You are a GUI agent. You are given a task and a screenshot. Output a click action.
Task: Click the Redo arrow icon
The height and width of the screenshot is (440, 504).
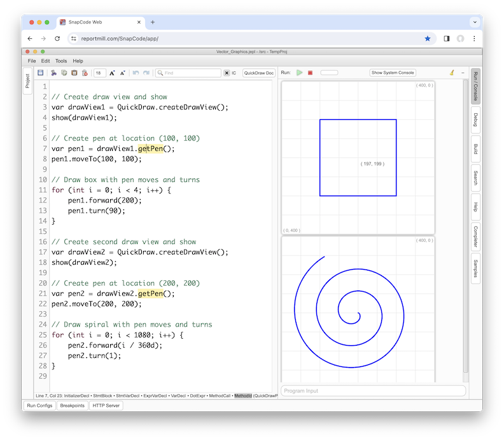pos(146,73)
